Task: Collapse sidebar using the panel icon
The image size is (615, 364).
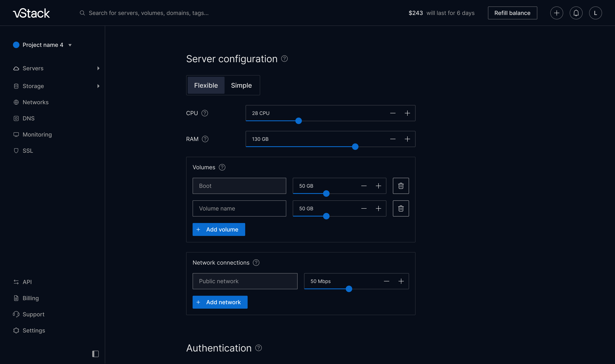Action: pos(95,354)
